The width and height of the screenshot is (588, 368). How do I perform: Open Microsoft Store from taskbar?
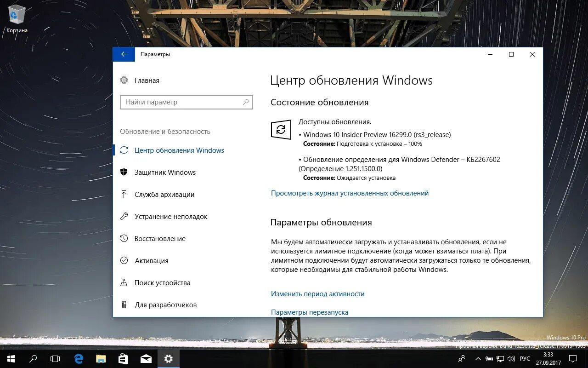[124, 359]
